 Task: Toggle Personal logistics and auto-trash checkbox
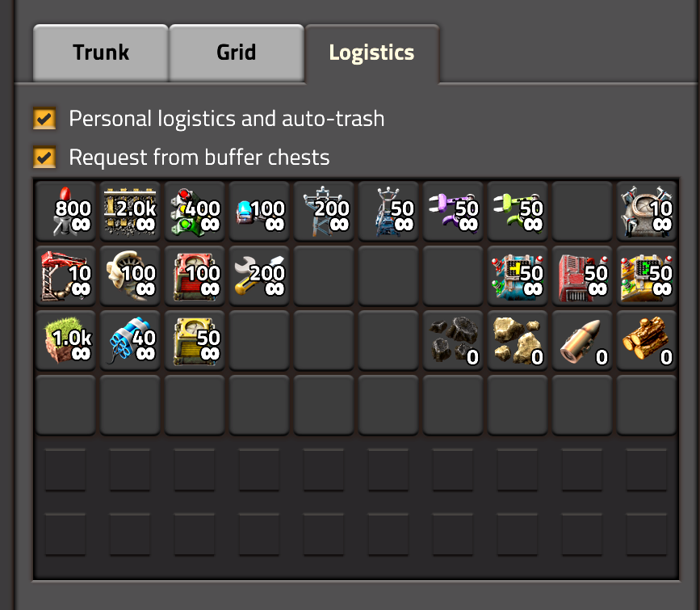click(x=44, y=119)
